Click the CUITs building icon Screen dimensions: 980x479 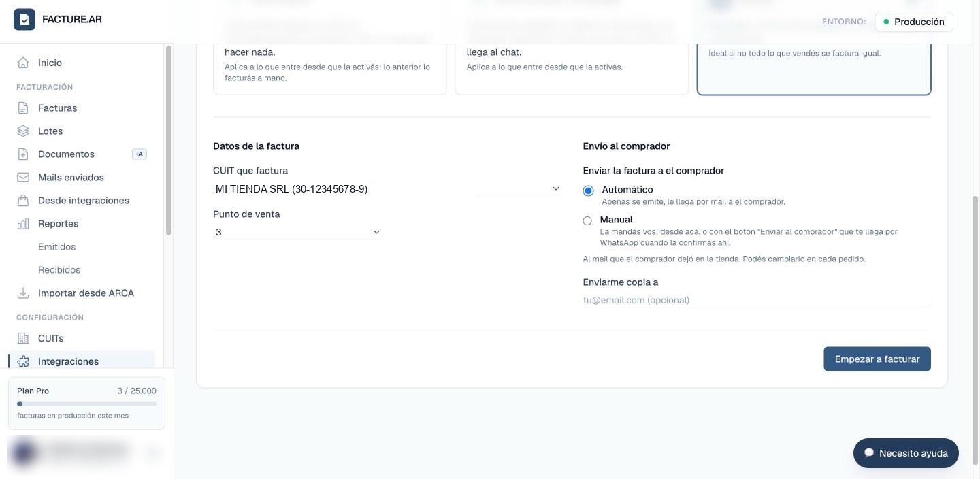click(x=23, y=338)
